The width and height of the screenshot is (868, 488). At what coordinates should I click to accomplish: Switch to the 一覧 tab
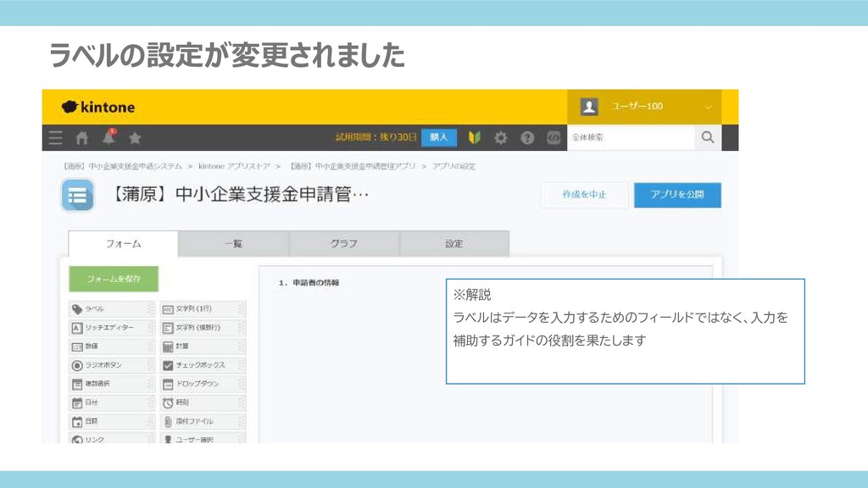(x=234, y=243)
